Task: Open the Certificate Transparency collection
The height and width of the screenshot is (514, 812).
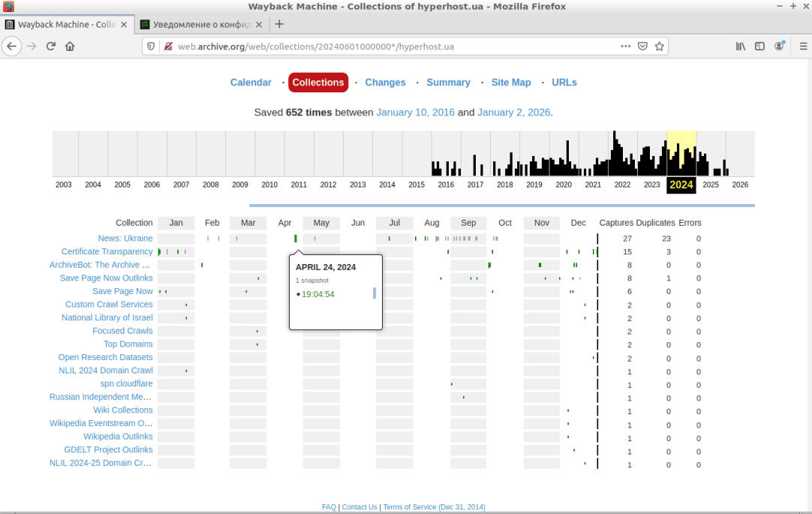Action: tap(107, 251)
